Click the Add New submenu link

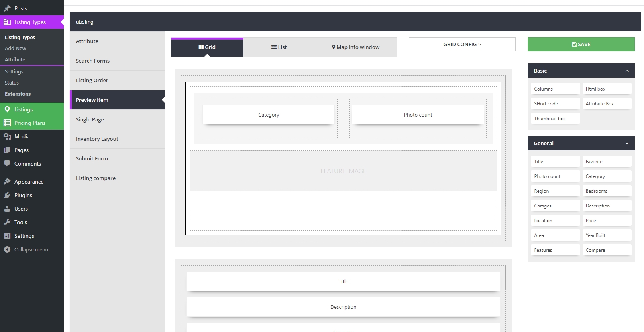[x=16, y=48]
